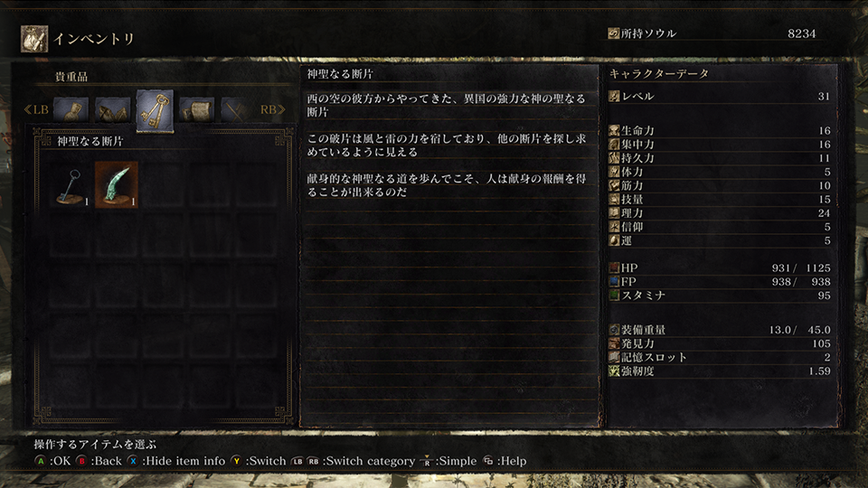Click the B Back button prompt

99,461
